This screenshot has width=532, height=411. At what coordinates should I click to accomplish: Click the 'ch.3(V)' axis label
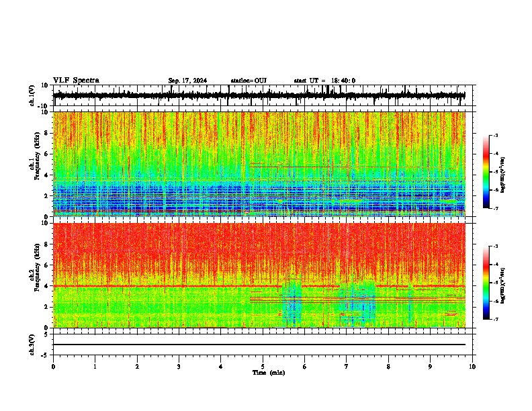[x=32, y=345]
